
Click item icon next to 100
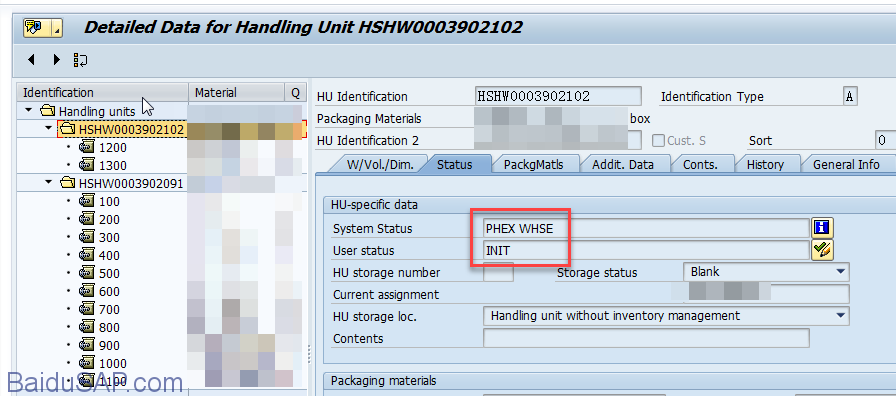pos(87,201)
